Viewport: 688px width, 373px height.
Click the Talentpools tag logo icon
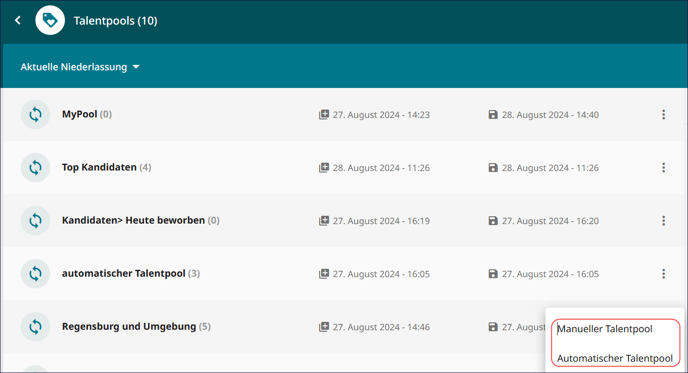point(50,20)
